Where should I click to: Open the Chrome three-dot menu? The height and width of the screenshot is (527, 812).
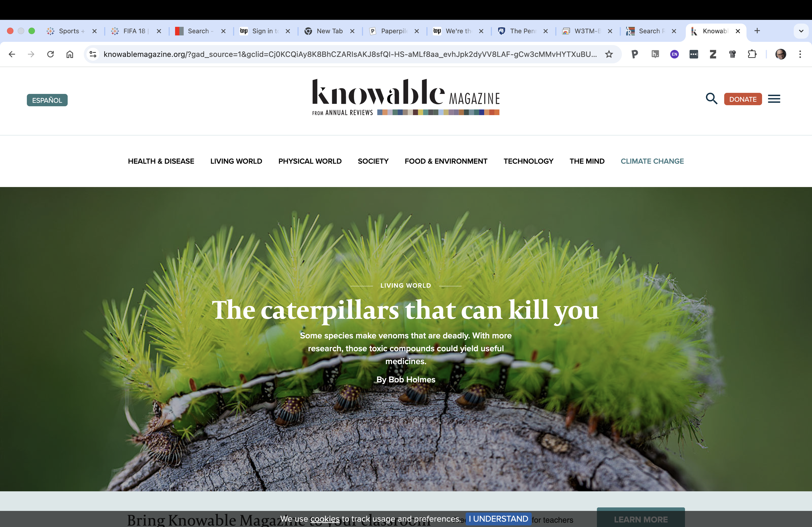(x=800, y=54)
